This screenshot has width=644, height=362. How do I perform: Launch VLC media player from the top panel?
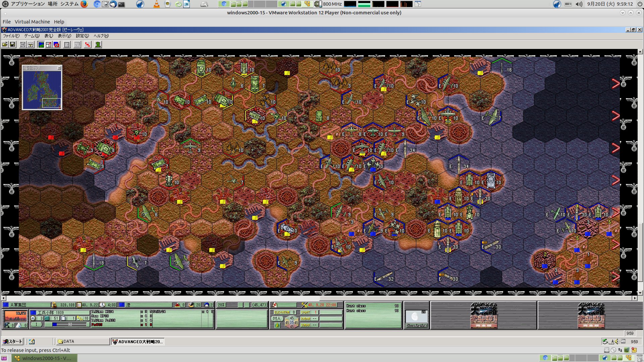(156, 4)
